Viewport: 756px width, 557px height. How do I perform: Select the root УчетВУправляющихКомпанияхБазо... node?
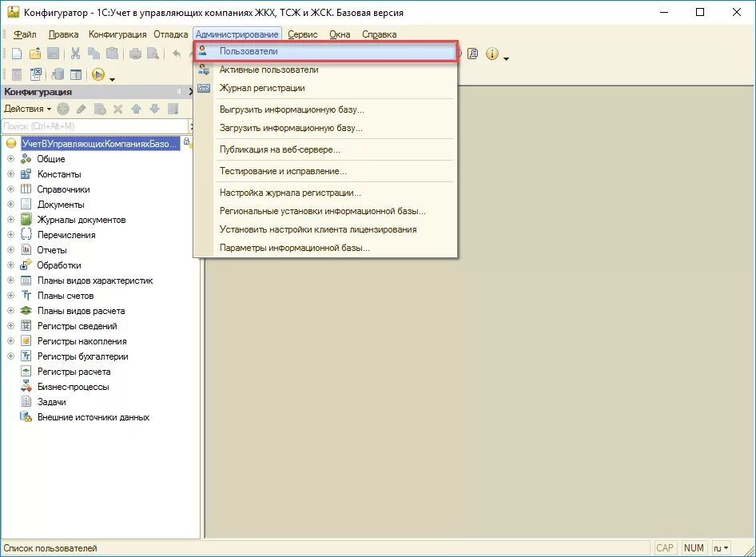point(100,144)
